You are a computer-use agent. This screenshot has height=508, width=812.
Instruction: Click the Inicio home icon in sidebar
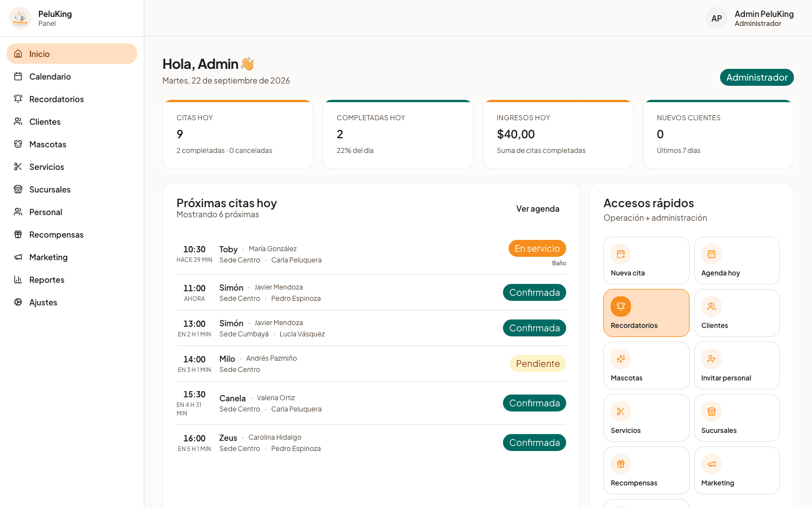[18, 54]
